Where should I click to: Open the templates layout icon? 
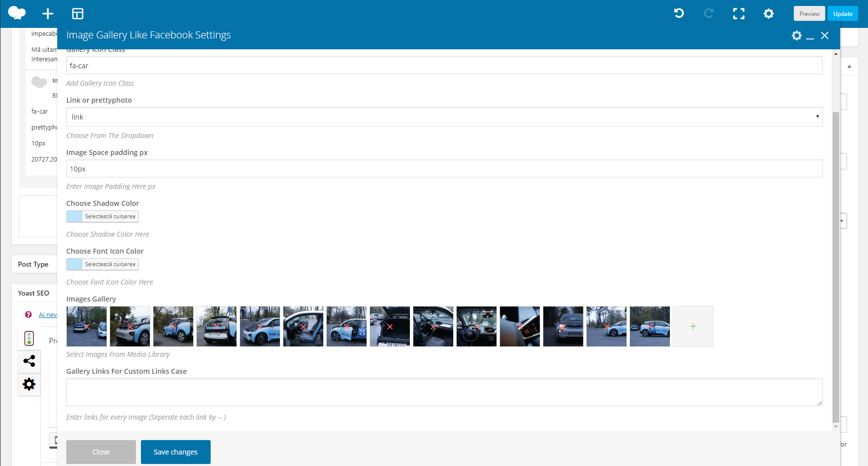click(x=78, y=14)
